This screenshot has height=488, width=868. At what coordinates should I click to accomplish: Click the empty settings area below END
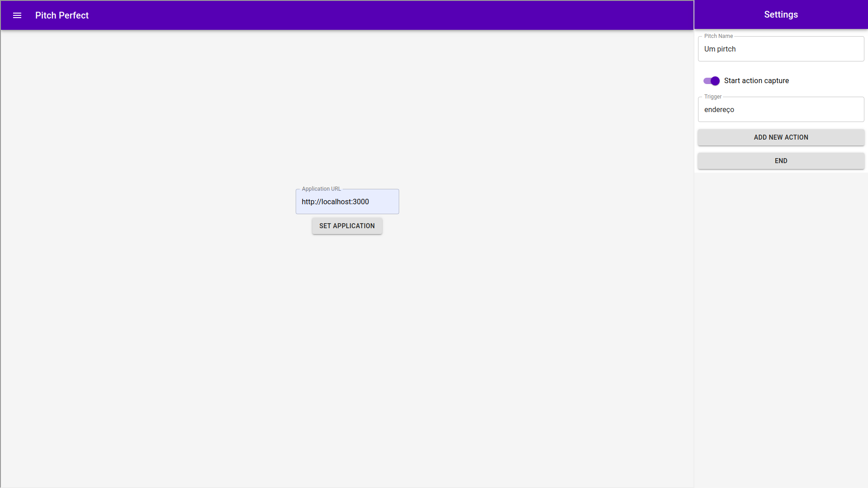781,316
